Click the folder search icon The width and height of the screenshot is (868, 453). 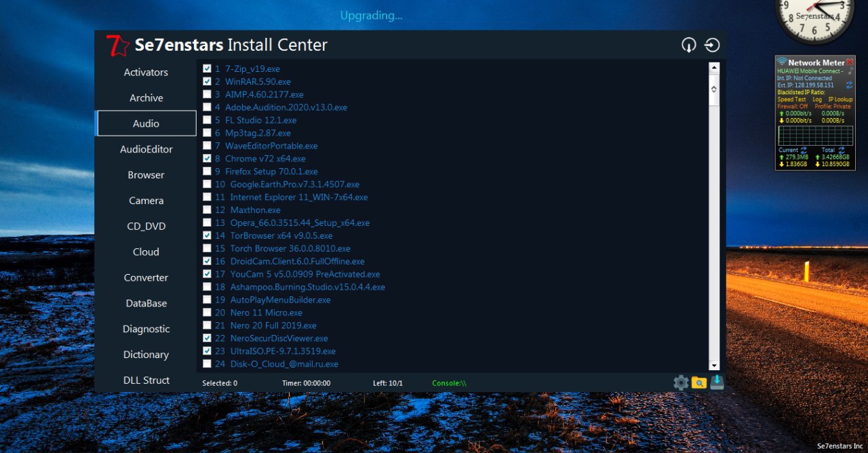pyautogui.click(x=699, y=382)
